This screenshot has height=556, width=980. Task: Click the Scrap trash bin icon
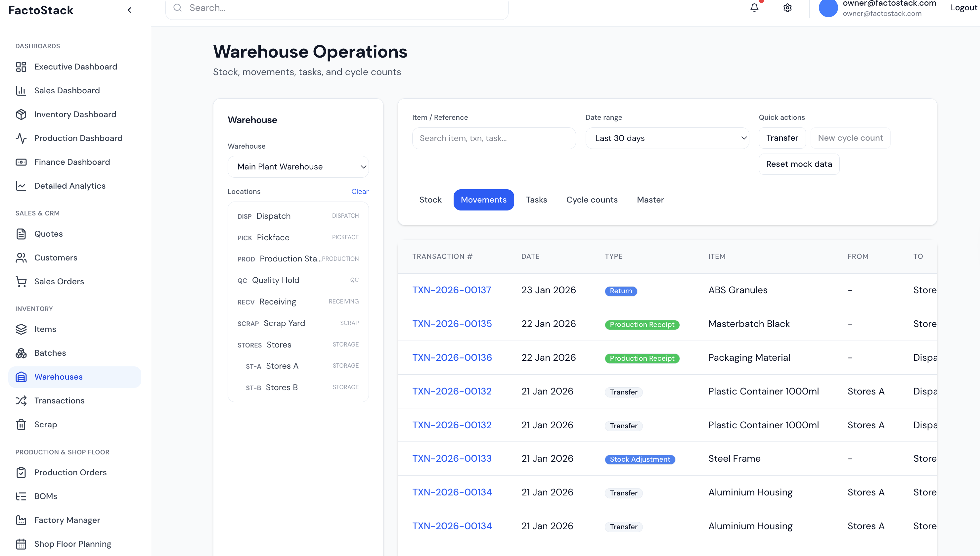pos(21,424)
